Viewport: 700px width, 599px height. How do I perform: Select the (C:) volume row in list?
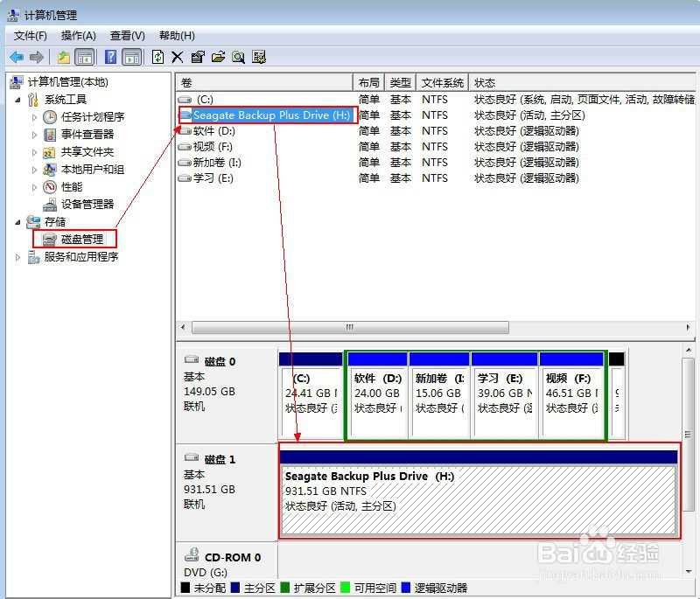point(436,100)
